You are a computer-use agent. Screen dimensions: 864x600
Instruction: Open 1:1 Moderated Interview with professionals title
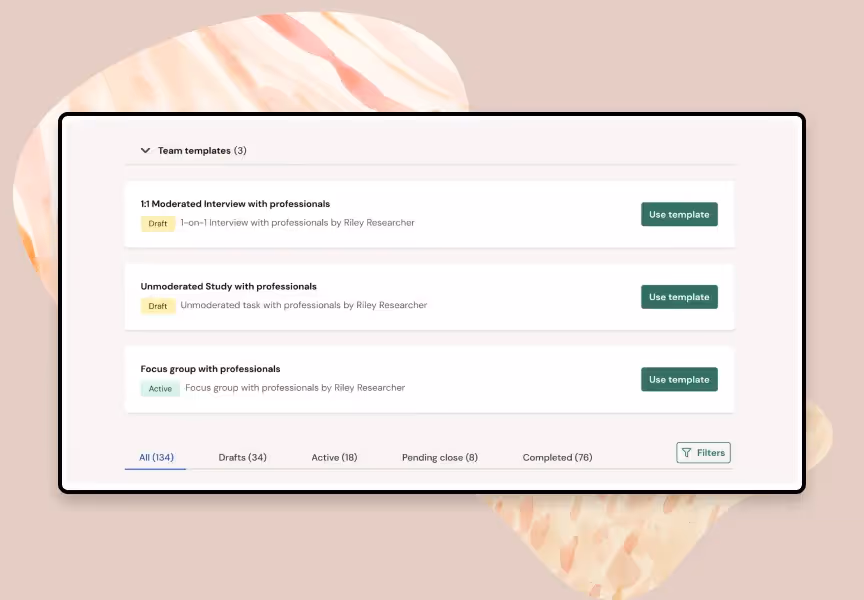(x=235, y=204)
